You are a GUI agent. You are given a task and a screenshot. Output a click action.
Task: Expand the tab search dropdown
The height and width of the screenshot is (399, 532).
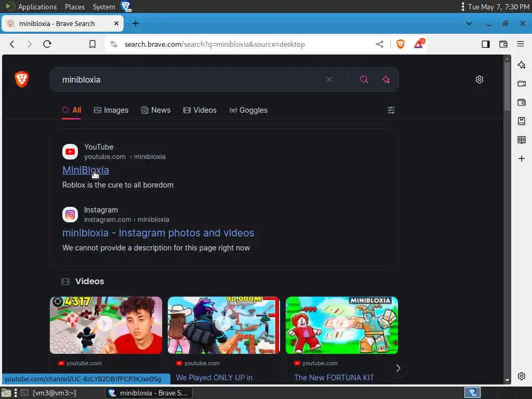click(469, 23)
